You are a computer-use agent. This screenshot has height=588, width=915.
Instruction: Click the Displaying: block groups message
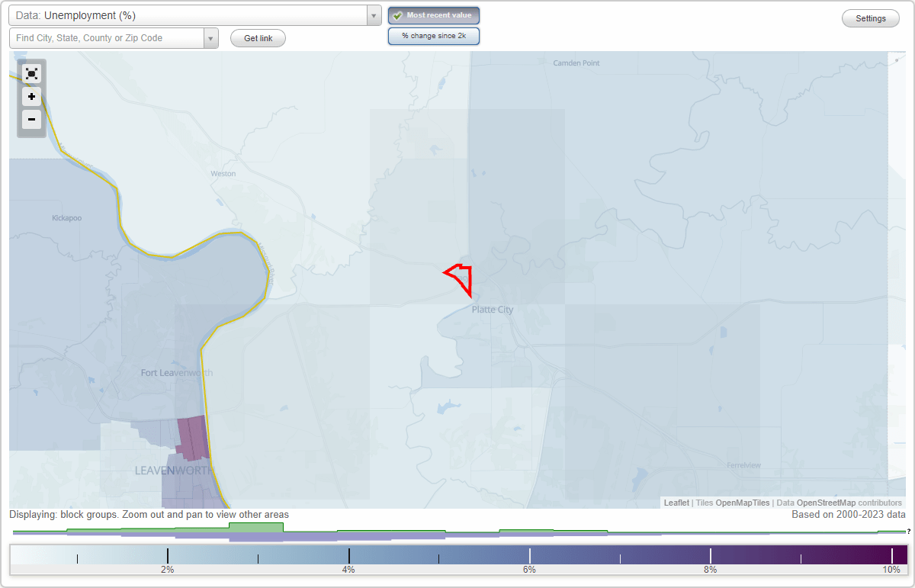pos(149,515)
